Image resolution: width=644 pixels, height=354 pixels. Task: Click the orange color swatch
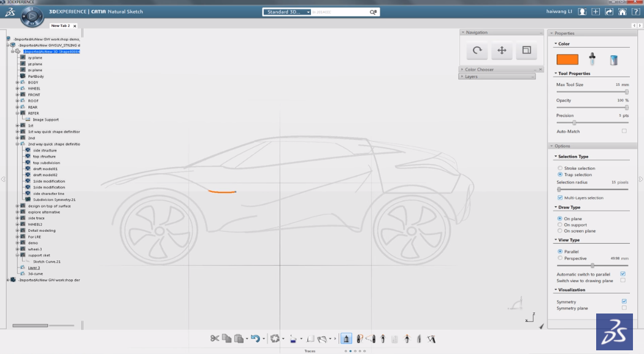coord(567,60)
